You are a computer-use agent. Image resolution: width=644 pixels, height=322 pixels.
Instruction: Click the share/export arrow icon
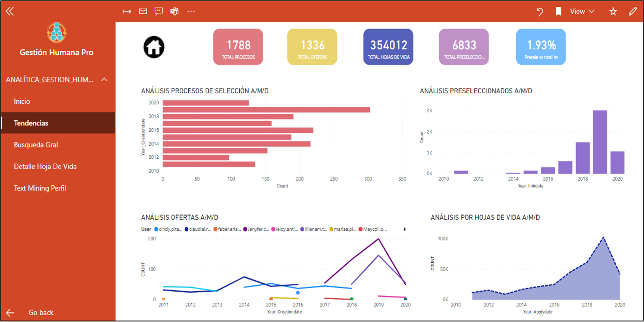127,11
